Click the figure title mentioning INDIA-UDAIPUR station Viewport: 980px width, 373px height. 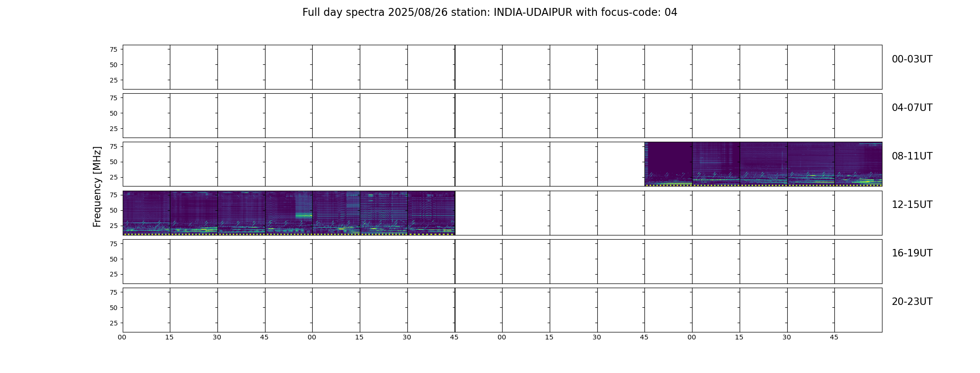point(490,13)
